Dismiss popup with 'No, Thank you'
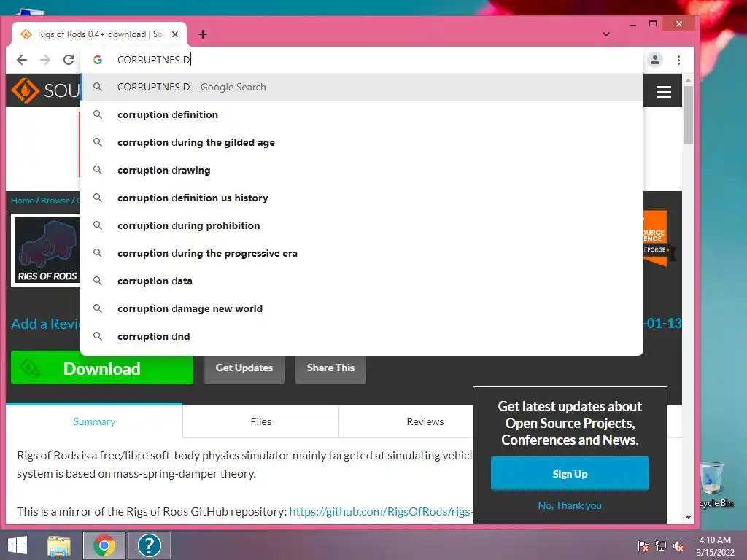 tap(570, 505)
